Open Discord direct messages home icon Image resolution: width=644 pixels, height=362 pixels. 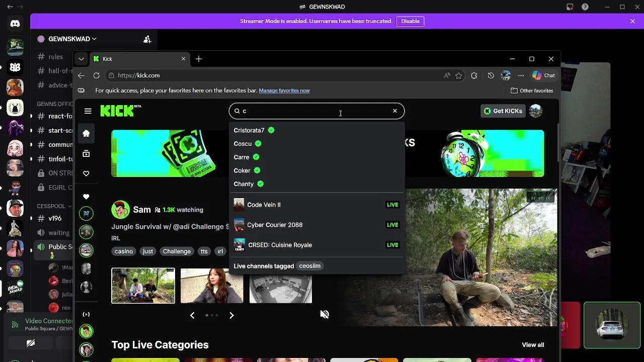coord(15,24)
